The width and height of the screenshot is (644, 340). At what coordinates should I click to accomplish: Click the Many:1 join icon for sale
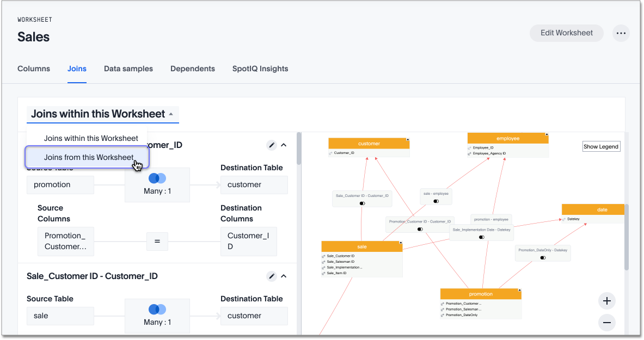pyautogui.click(x=157, y=310)
